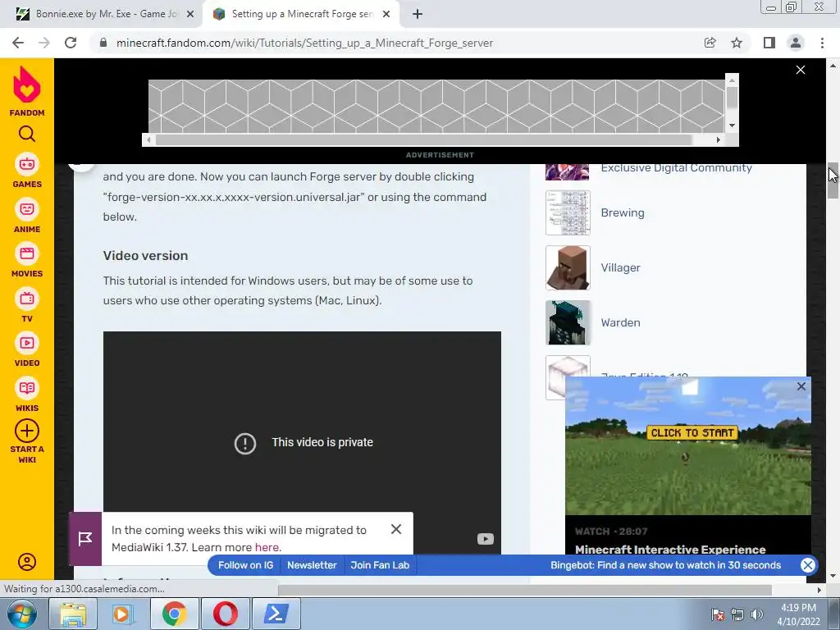Screen dimensions: 840x630
Task: Close the top advertisement banner
Action: (801, 70)
